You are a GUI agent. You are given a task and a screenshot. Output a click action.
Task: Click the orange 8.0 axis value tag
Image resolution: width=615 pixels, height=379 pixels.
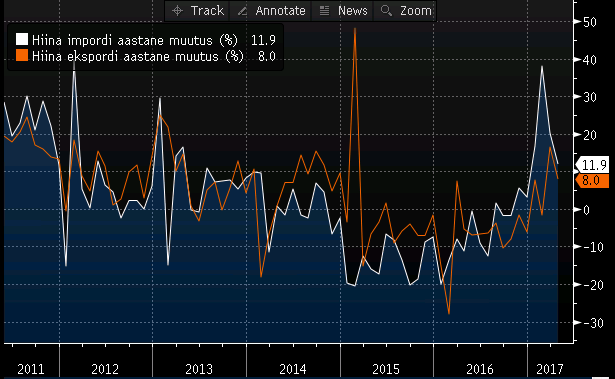coord(592,180)
